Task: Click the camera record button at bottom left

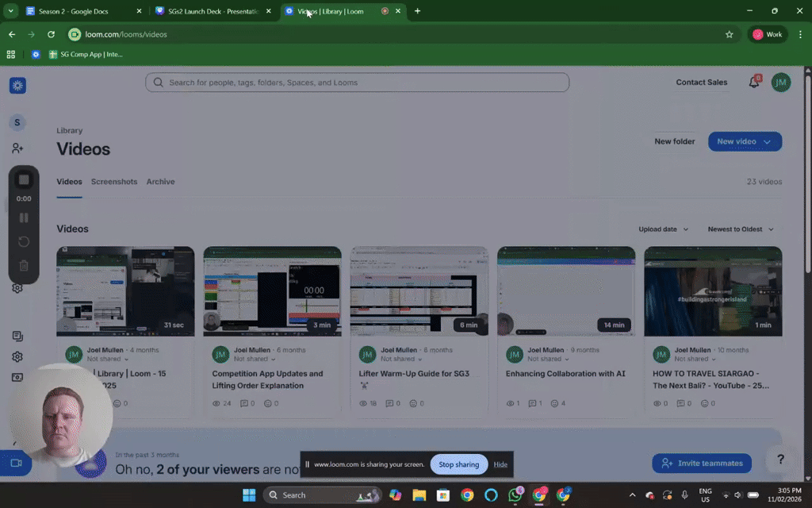Action: pyautogui.click(x=16, y=463)
